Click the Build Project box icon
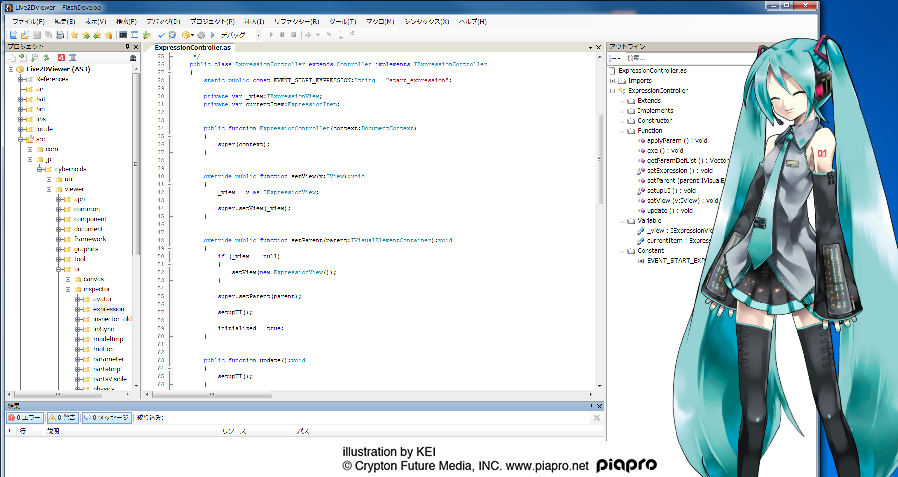Image resolution: width=898 pixels, height=477 pixels. point(186,35)
